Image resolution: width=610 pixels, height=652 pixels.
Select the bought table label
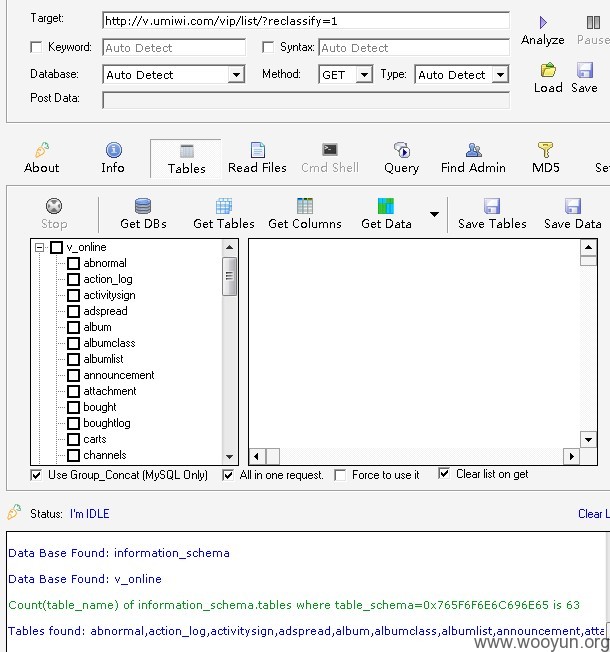(x=100, y=407)
